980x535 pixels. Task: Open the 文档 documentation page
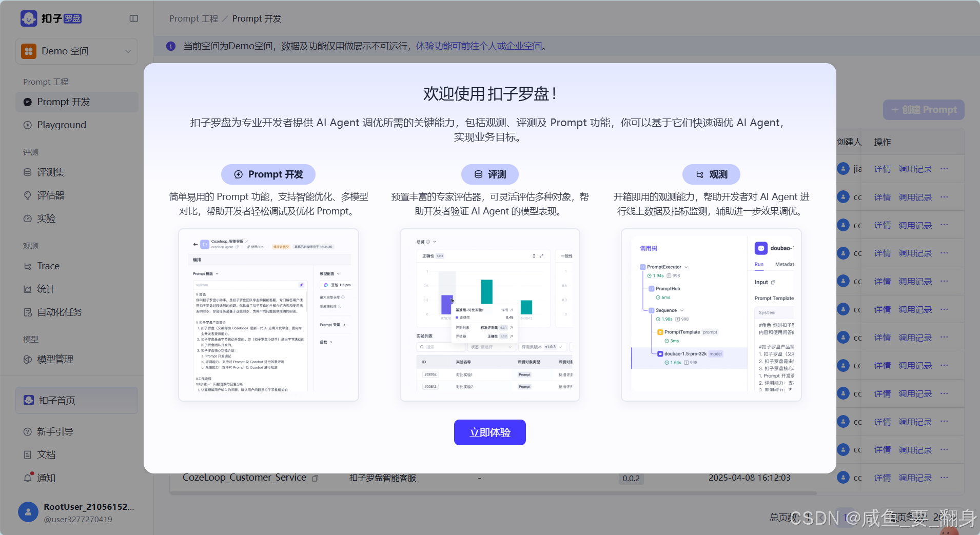coord(45,454)
